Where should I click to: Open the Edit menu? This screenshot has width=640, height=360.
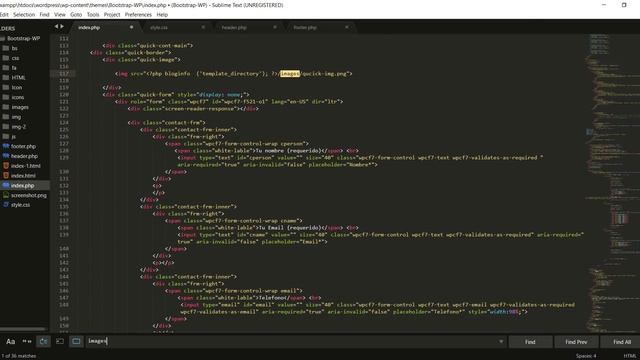pyautogui.click(x=4, y=15)
